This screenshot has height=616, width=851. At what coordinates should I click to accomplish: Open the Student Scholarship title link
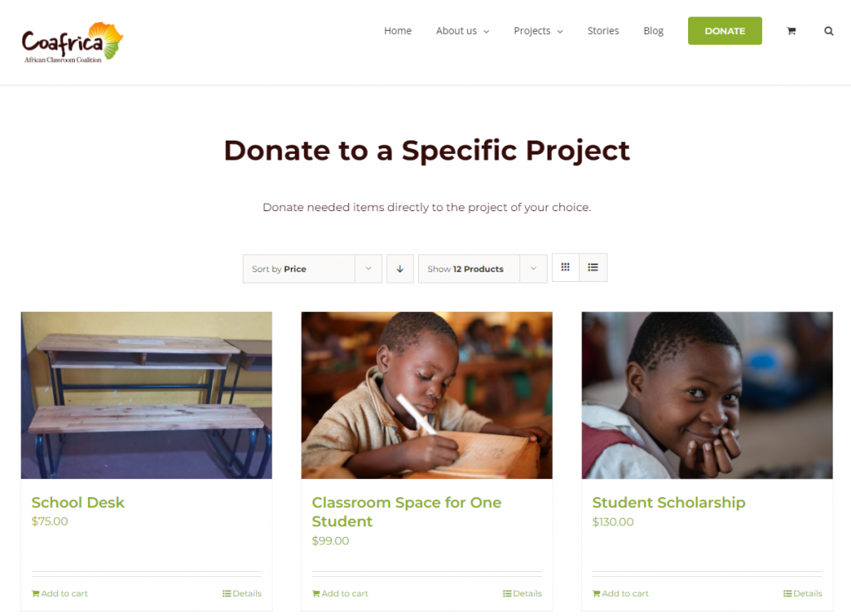click(669, 503)
